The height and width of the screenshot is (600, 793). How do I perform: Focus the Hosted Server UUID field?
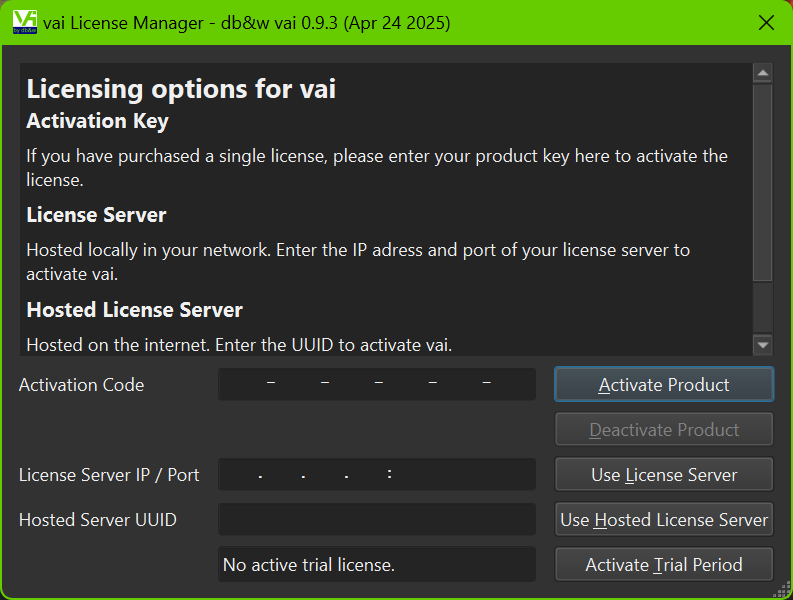tap(377, 520)
